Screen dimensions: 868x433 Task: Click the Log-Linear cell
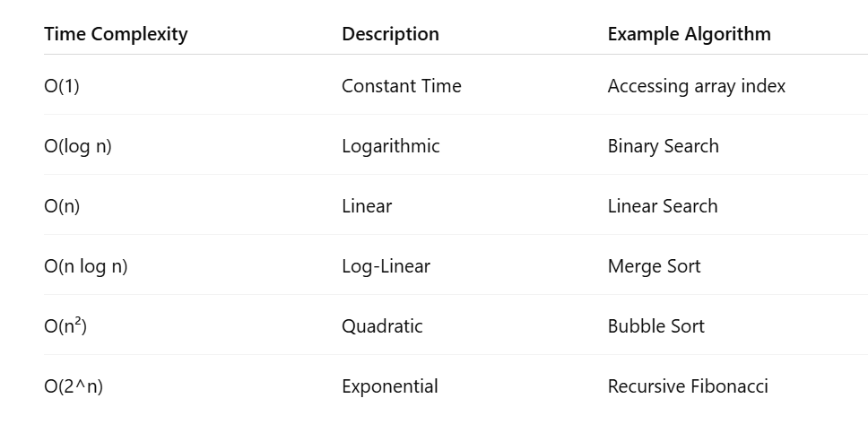click(x=386, y=266)
